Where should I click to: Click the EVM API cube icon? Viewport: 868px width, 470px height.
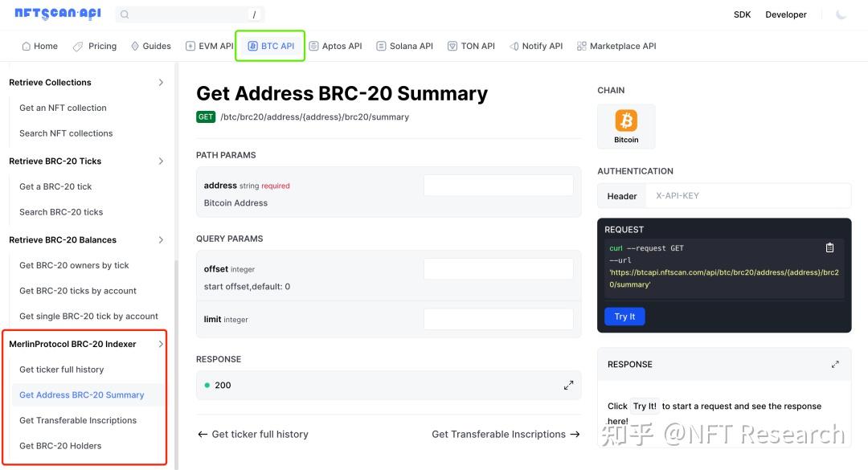pyautogui.click(x=190, y=46)
